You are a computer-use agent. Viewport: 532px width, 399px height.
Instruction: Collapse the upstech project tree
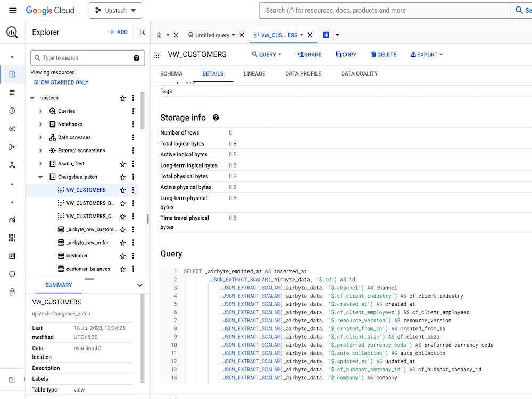[x=32, y=98]
